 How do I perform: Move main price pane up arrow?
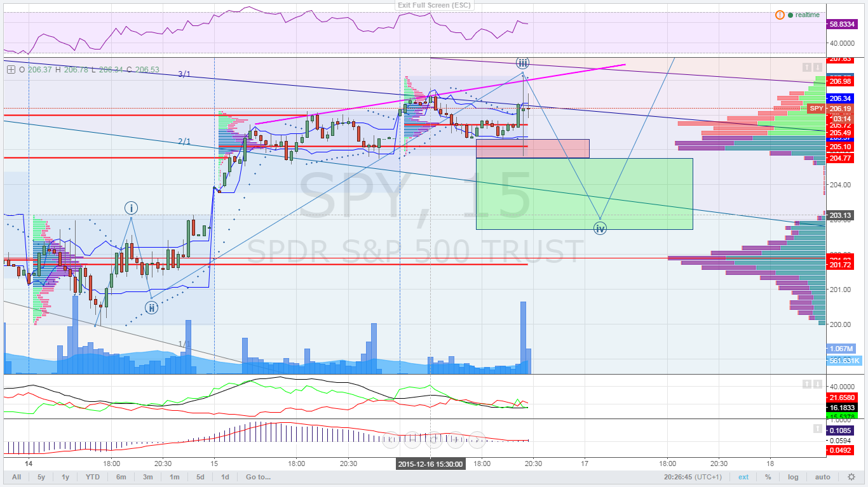tap(806, 67)
